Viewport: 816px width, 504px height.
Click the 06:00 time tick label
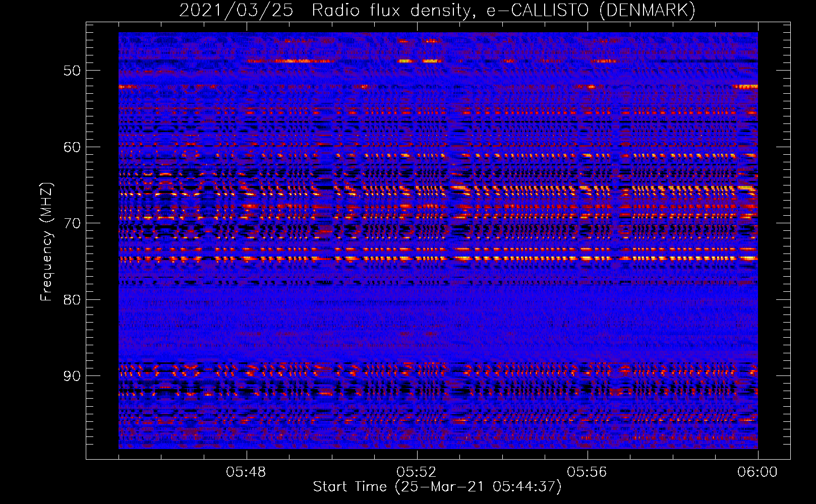pyautogui.click(x=757, y=472)
